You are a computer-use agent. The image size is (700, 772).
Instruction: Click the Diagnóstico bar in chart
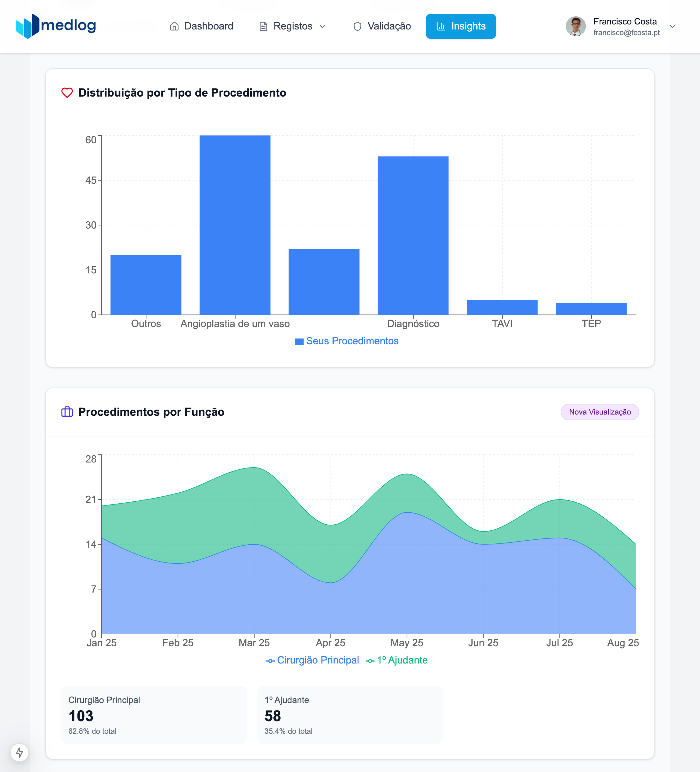coord(413,235)
